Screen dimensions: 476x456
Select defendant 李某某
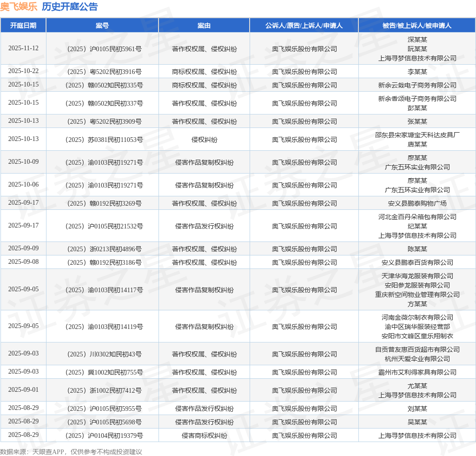pos(417,72)
